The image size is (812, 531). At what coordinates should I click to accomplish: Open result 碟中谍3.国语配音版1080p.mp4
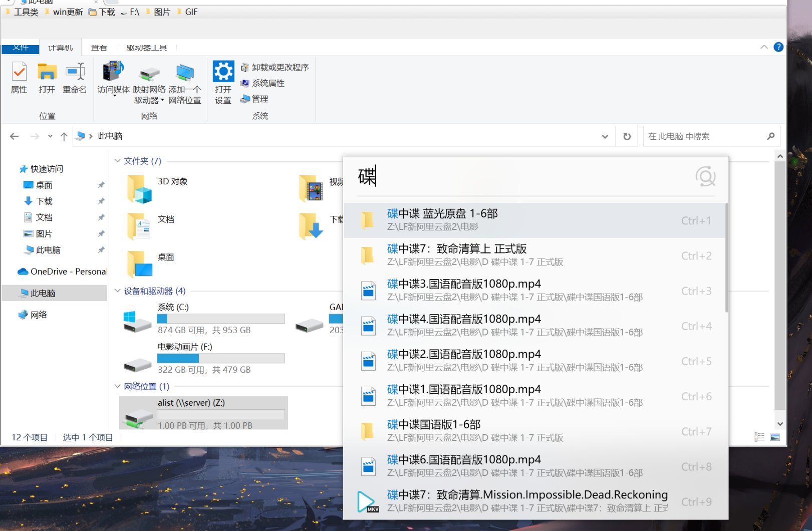pos(534,291)
